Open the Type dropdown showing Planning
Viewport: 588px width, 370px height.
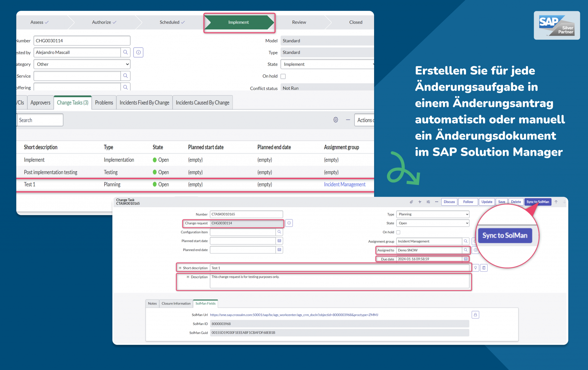[433, 214]
